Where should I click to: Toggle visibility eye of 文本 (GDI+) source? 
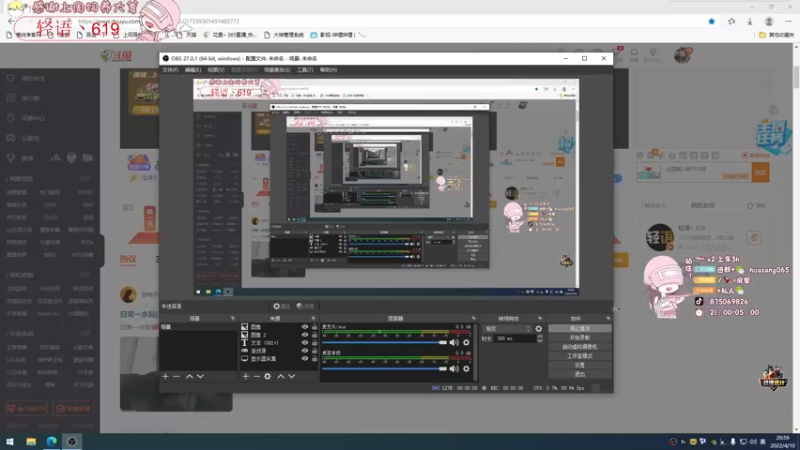305,343
